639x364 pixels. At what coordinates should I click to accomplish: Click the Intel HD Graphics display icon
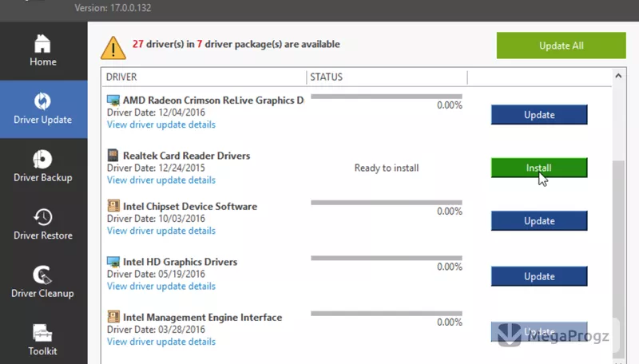click(x=113, y=261)
